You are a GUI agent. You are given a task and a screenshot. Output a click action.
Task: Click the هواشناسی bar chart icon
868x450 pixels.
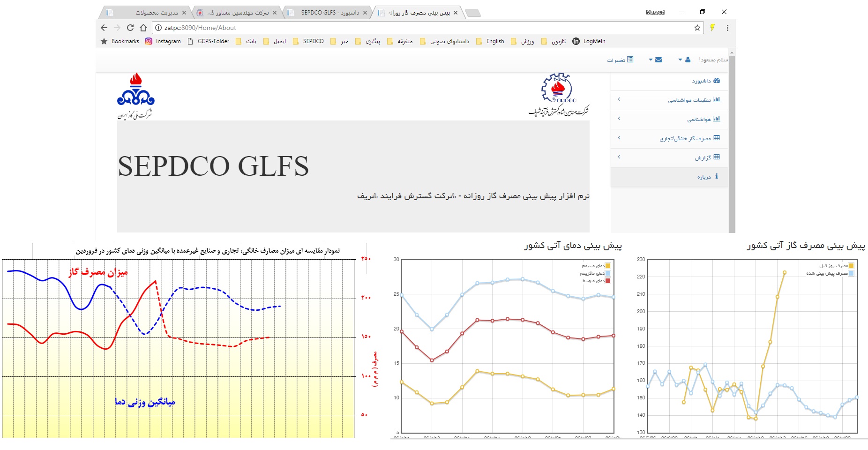pos(717,119)
